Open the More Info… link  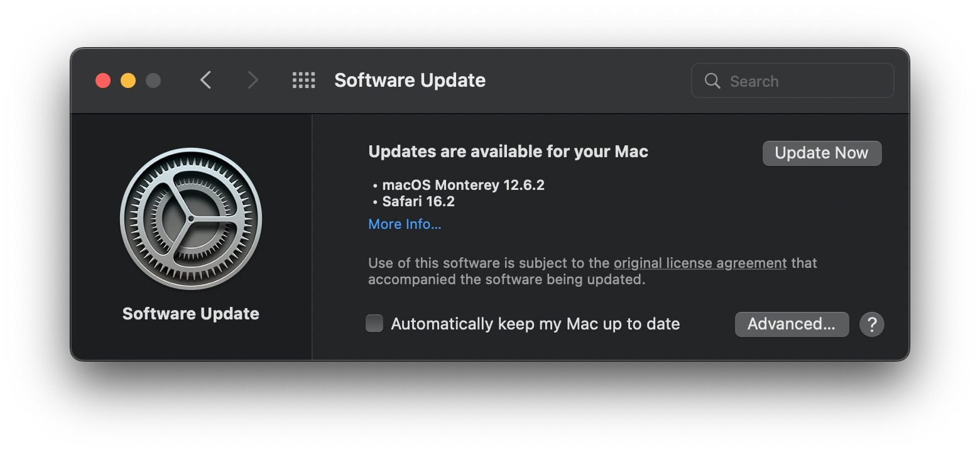pyautogui.click(x=405, y=224)
